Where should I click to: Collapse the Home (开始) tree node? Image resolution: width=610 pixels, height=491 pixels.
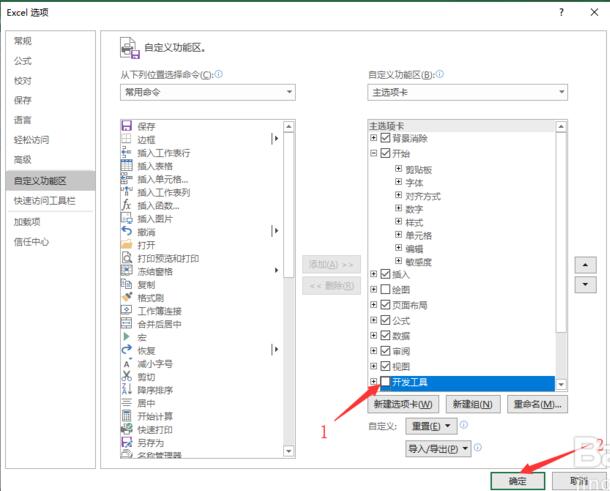(373, 153)
